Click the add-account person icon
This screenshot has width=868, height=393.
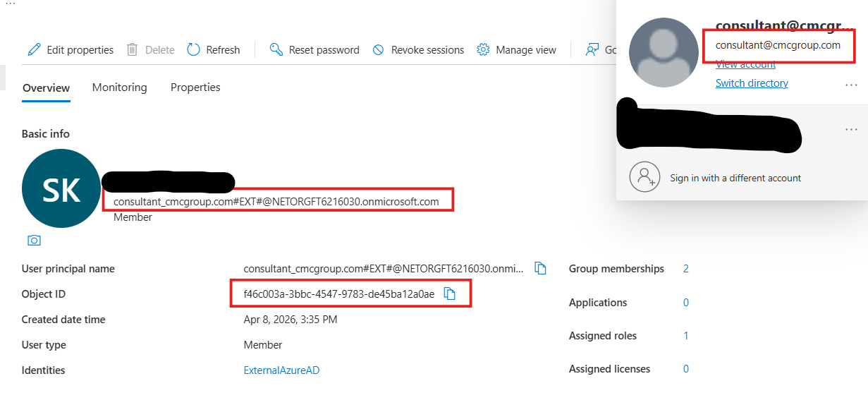[644, 177]
